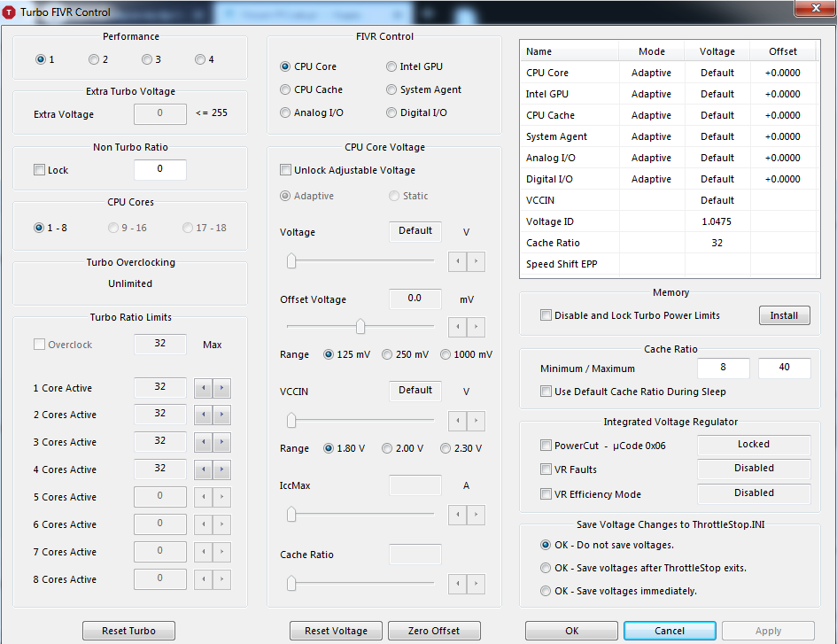Click the Cancel button
This screenshot has width=837, height=644.
coord(670,631)
